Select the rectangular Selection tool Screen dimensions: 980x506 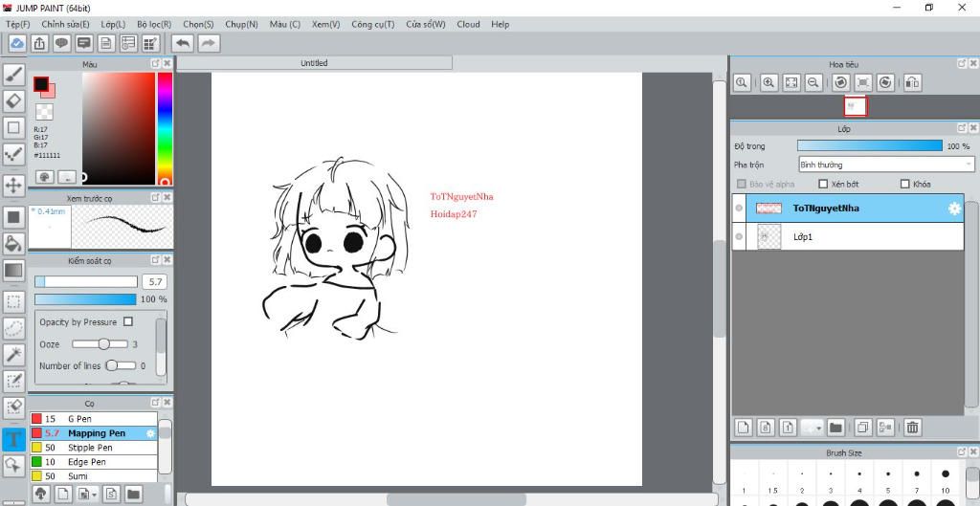[x=13, y=302]
